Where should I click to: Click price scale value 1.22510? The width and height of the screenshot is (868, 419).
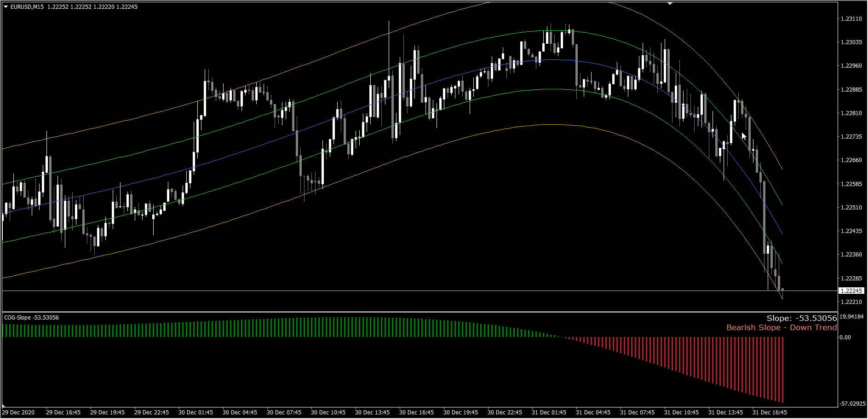tap(851, 208)
